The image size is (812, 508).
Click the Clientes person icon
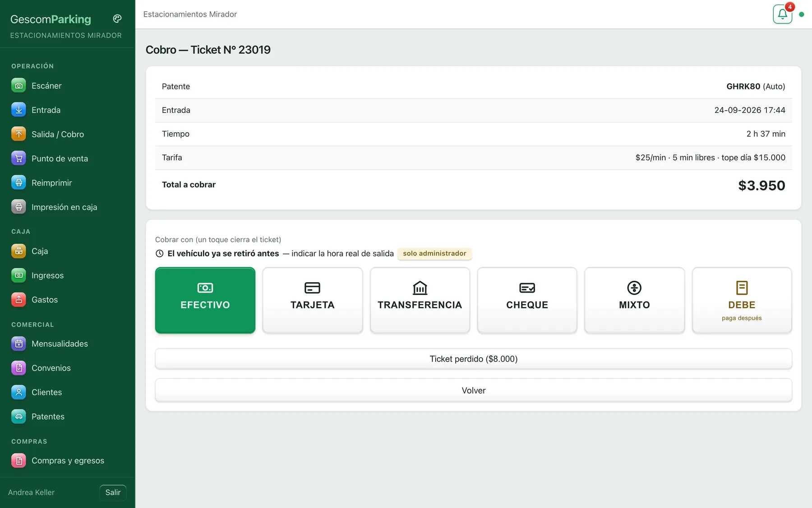click(18, 392)
